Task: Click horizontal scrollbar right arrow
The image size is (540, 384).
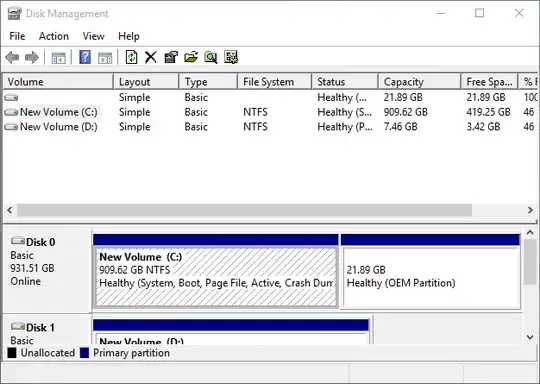Action: point(530,210)
